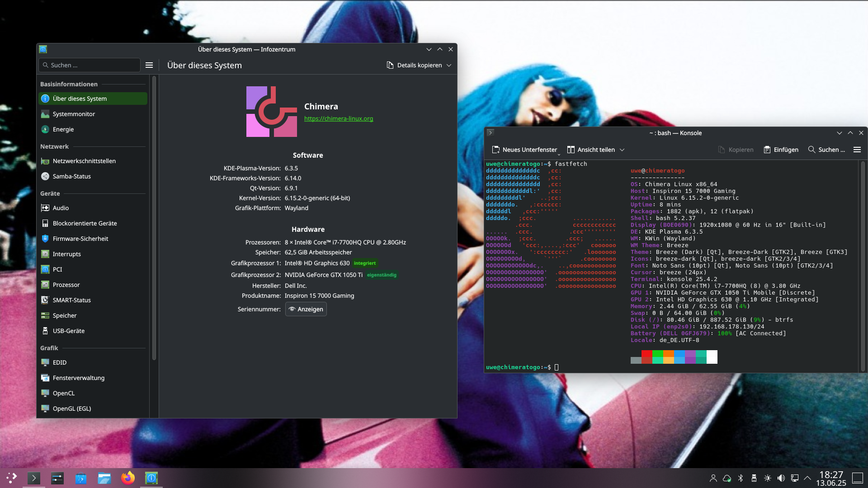Open Dolphin file manager from taskbar
Viewport: 868px width, 488px height.
[x=104, y=478]
